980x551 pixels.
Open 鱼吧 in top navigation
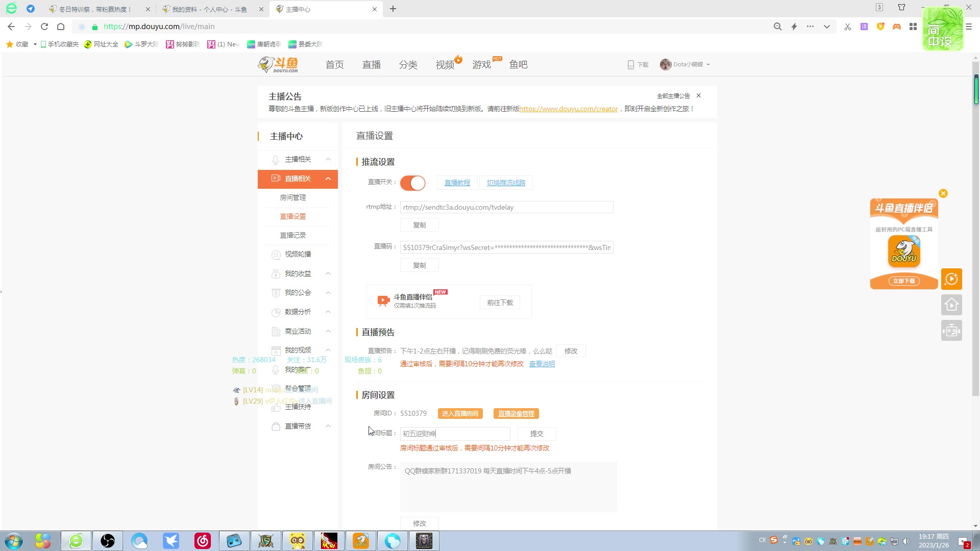(x=519, y=65)
